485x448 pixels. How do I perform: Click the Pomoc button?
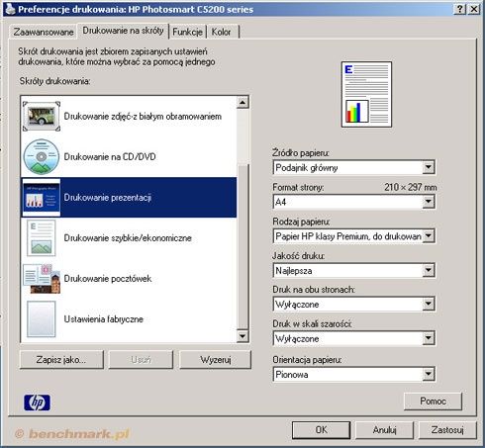433,401
